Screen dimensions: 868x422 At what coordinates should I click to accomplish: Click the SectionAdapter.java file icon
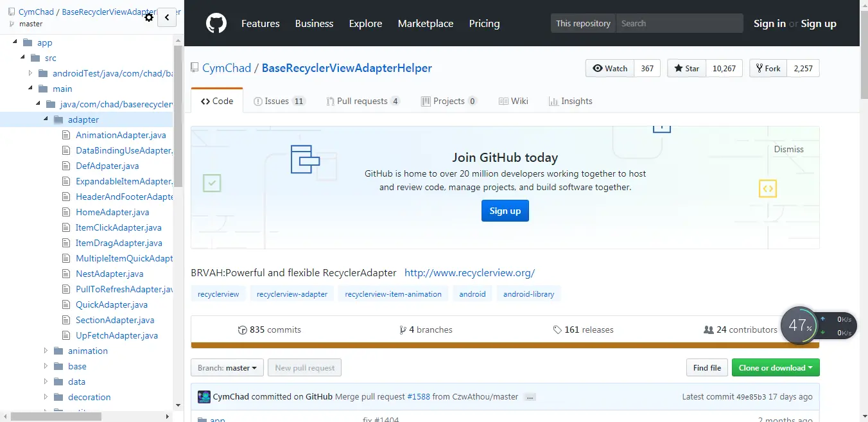(x=65, y=320)
